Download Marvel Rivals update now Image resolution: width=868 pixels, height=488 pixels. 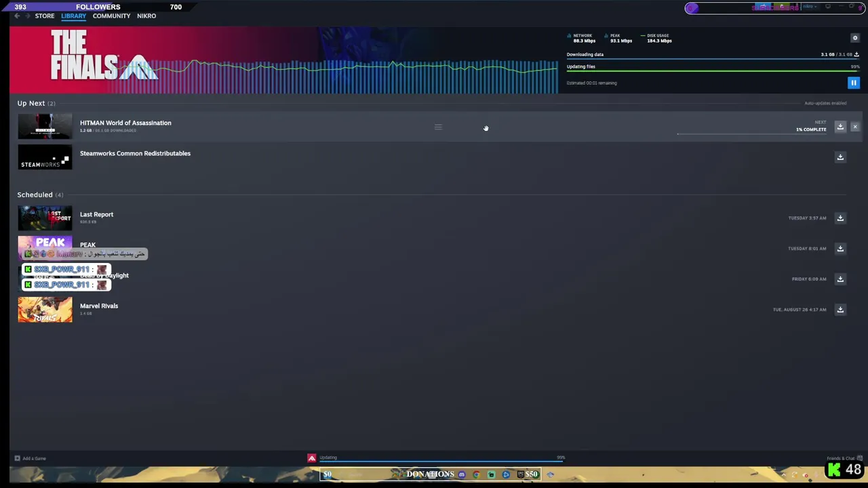[x=840, y=310]
